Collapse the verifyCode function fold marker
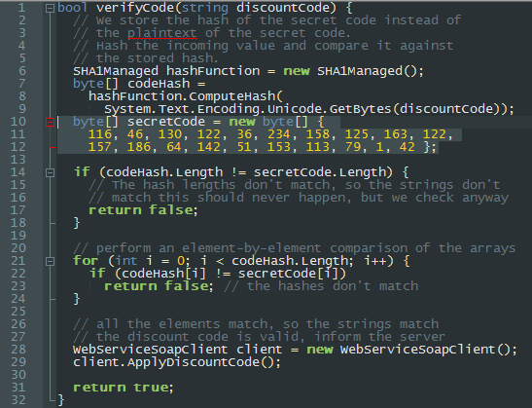The width and height of the screenshot is (532, 408). 50,8
